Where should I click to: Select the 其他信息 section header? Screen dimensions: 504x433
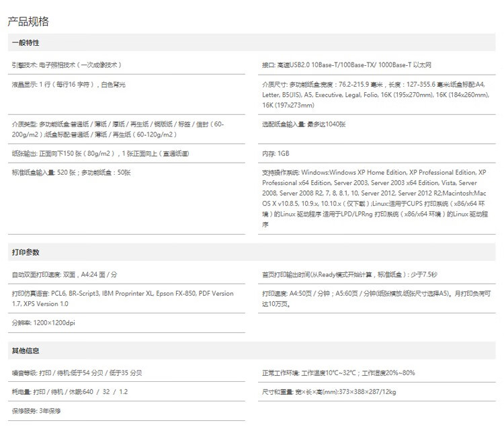[26, 351]
